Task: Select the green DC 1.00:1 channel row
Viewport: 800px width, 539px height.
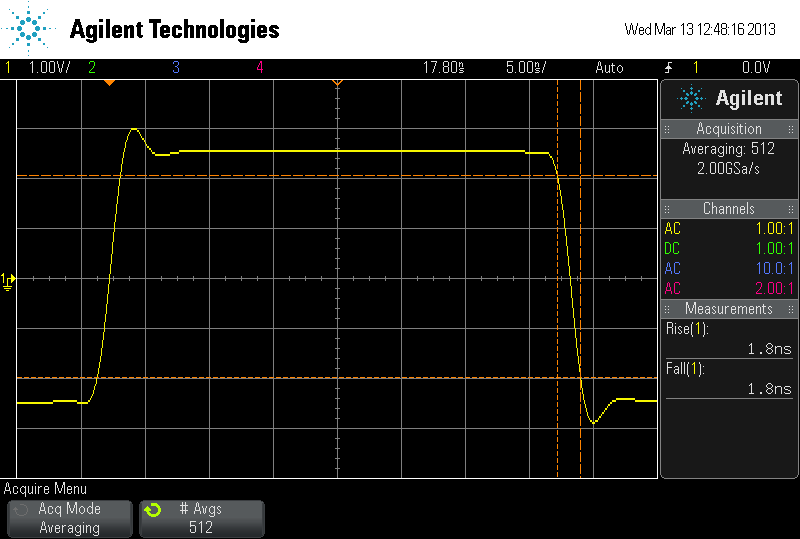Action: [x=729, y=248]
